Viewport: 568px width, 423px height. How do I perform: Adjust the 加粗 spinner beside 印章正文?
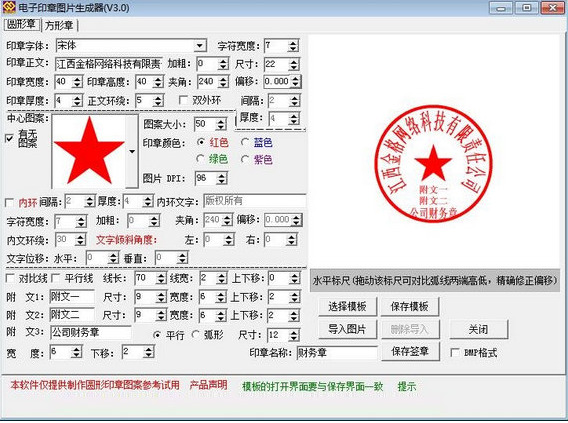point(212,64)
